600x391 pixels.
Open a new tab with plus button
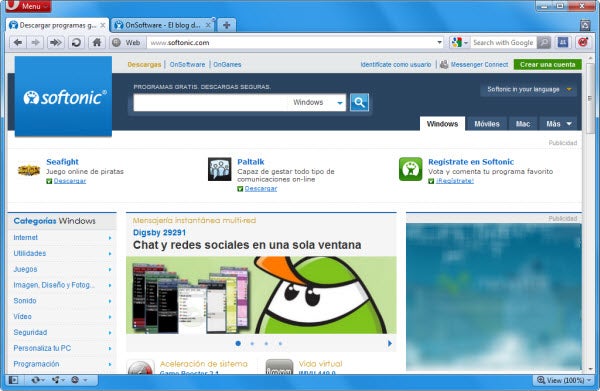click(x=227, y=25)
